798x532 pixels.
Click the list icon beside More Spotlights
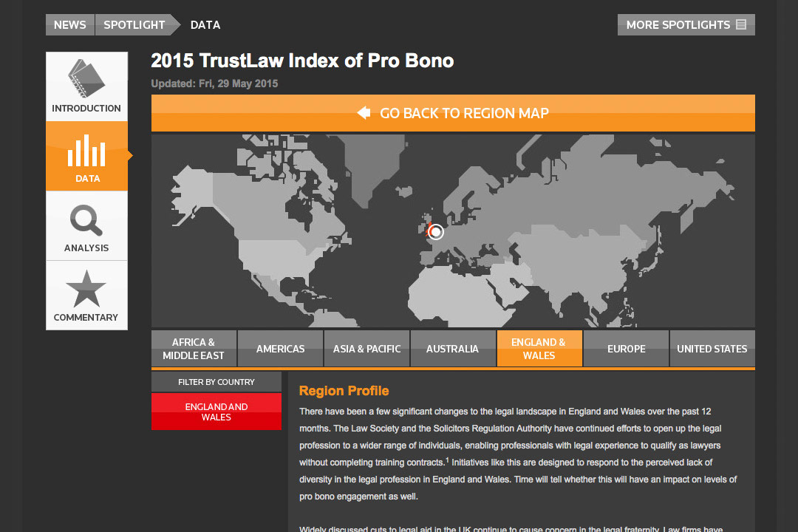click(x=741, y=24)
